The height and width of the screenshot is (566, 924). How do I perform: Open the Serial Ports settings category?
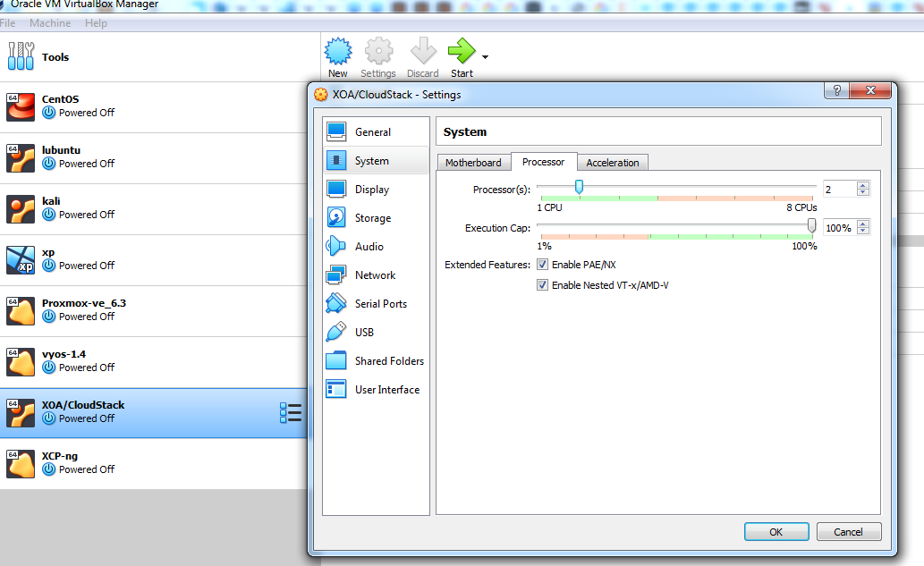(x=376, y=303)
